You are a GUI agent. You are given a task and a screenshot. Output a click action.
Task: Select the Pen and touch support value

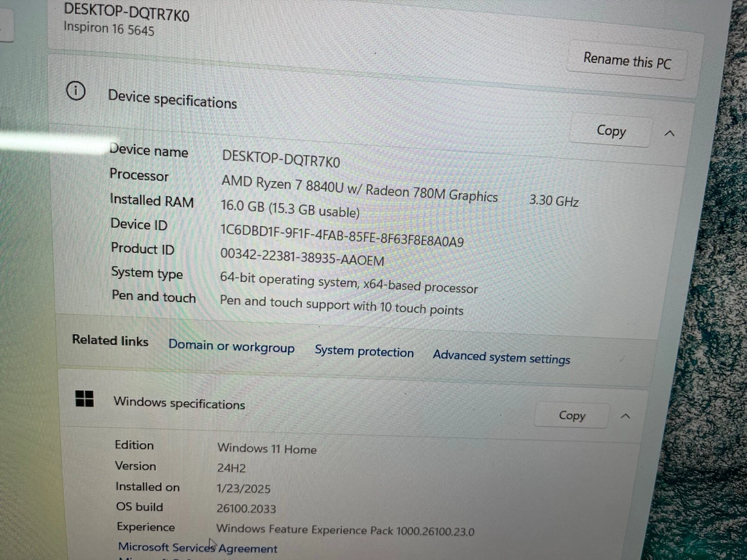pos(341,305)
